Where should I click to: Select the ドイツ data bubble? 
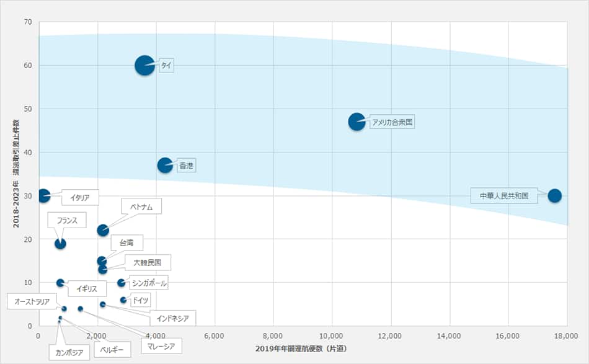click(123, 300)
